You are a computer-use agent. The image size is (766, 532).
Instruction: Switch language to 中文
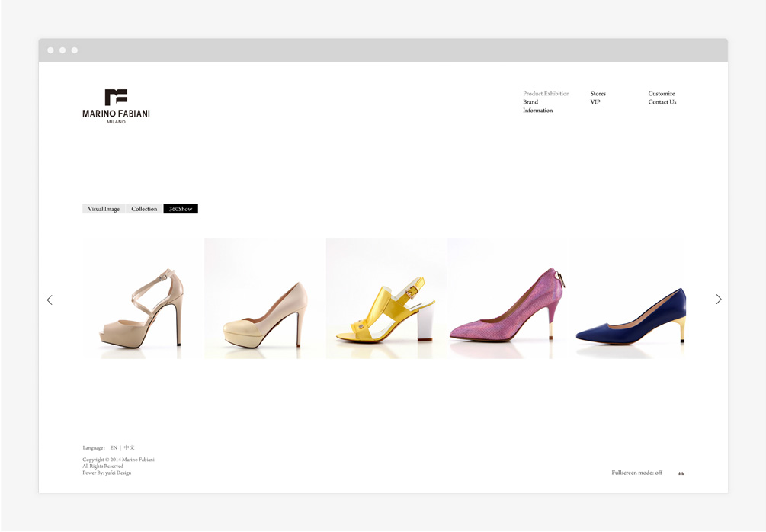(x=130, y=448)
